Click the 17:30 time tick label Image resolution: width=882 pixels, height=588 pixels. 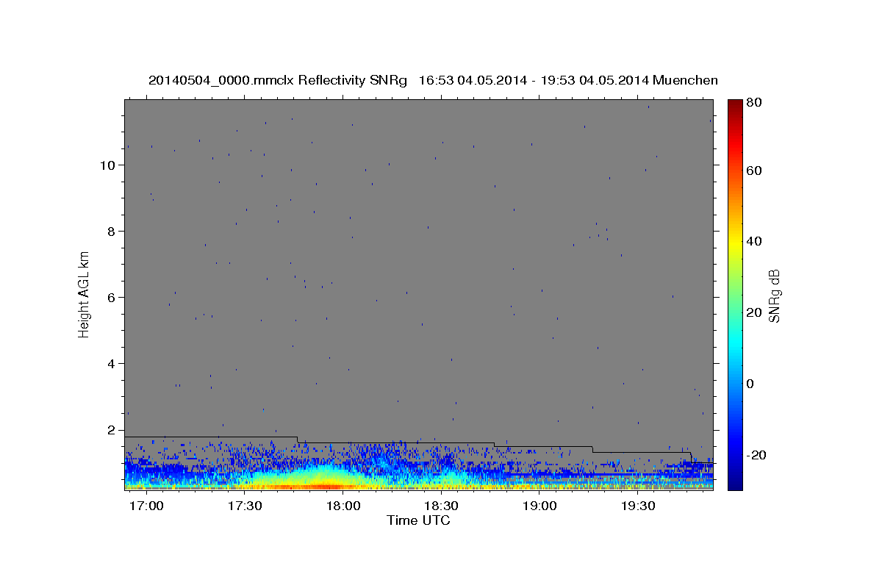pyautogui.click(x=245, y=506)
